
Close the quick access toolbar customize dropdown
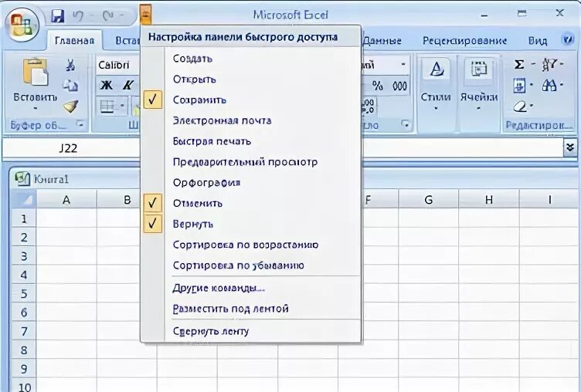(x=146, y=15)
